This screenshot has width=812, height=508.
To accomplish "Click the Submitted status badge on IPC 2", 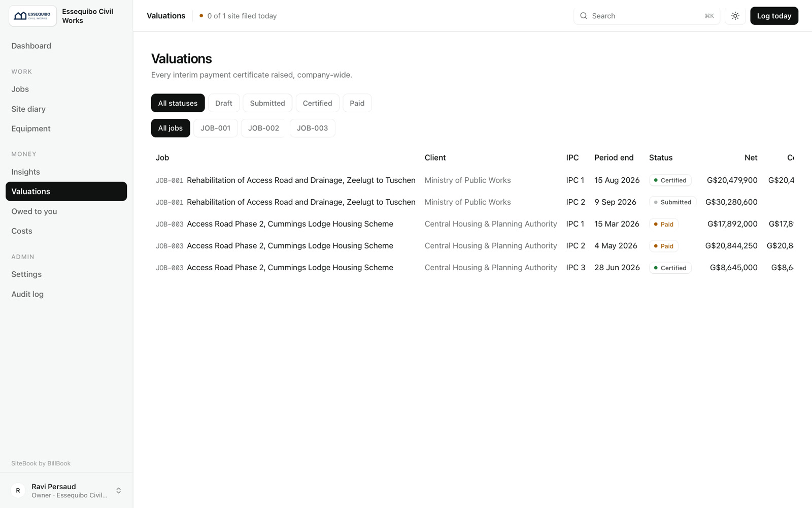I will pos(672,202).
